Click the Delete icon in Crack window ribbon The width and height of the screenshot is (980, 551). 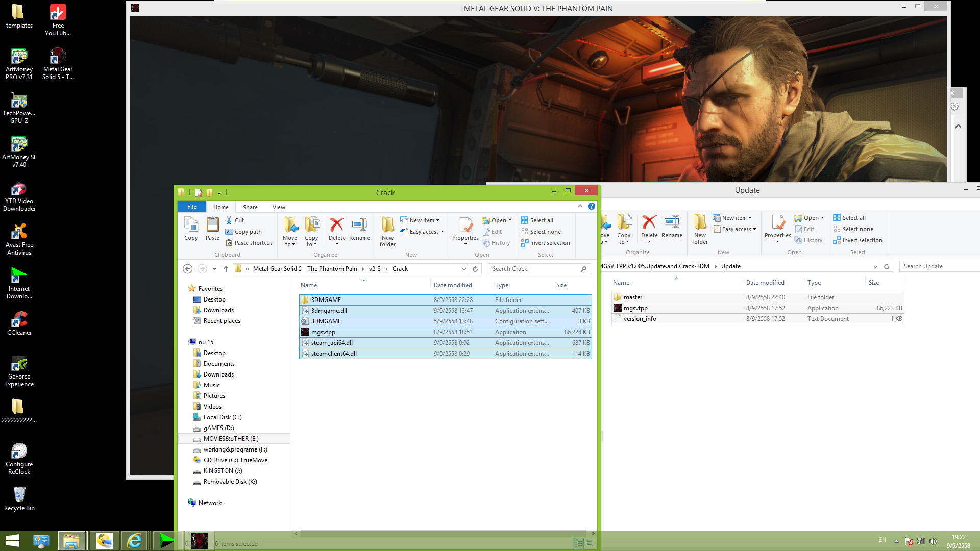coord(337,225)
